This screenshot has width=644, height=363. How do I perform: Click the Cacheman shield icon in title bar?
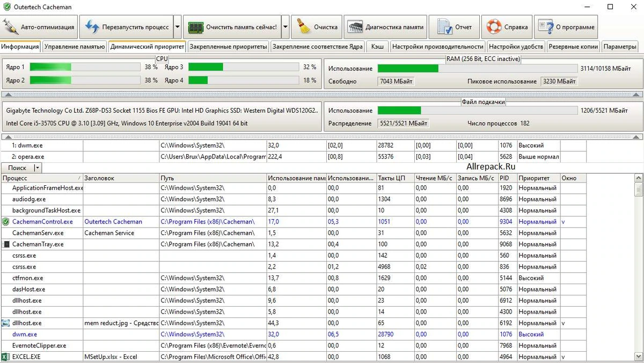click(x=6, y=7)
